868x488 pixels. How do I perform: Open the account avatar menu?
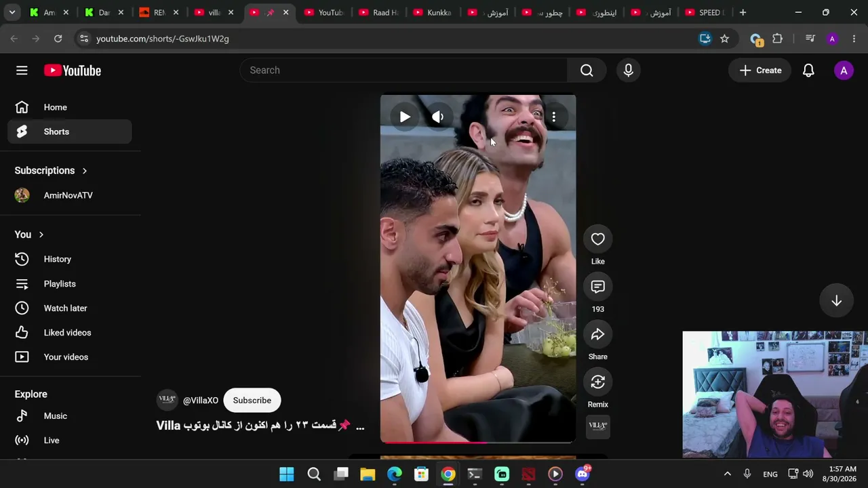tap(844, 70)
